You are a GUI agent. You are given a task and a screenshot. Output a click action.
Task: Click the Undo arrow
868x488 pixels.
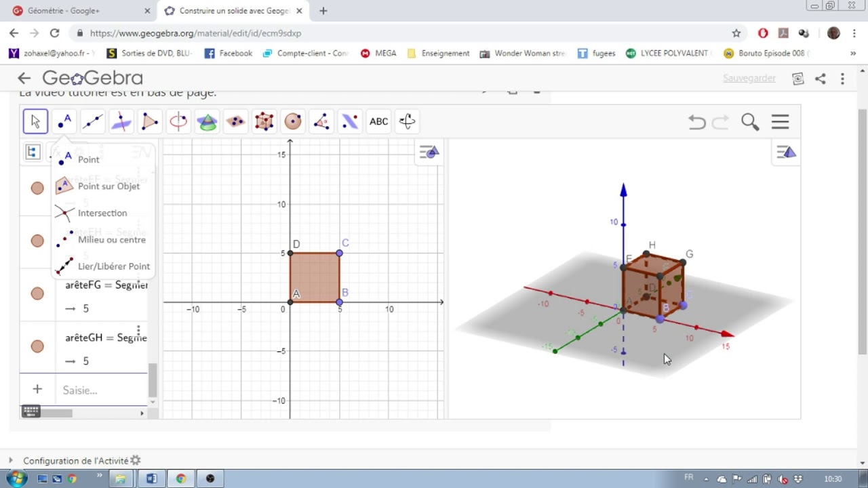tap(696, 122)
